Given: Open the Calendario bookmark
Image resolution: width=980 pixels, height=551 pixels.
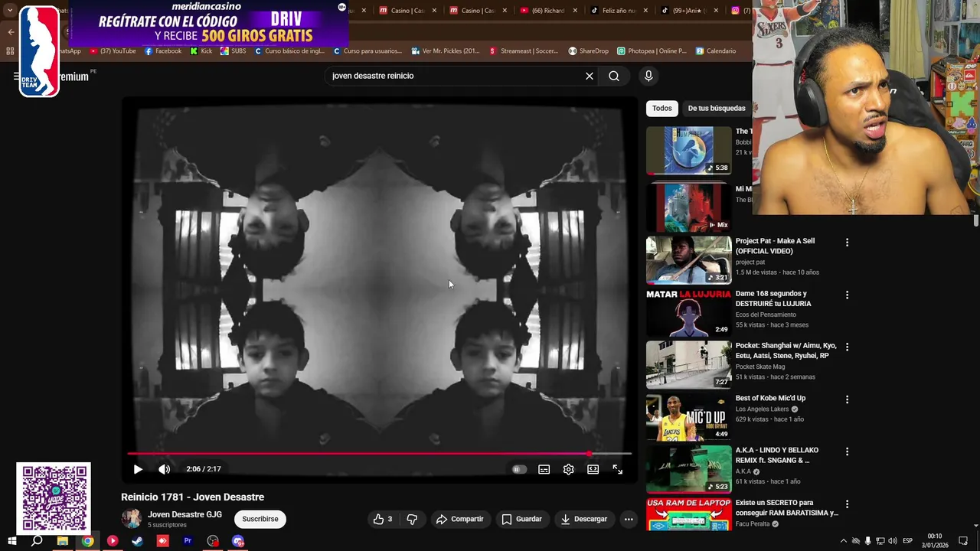Looking at the screenshot, I should point(716,51).
